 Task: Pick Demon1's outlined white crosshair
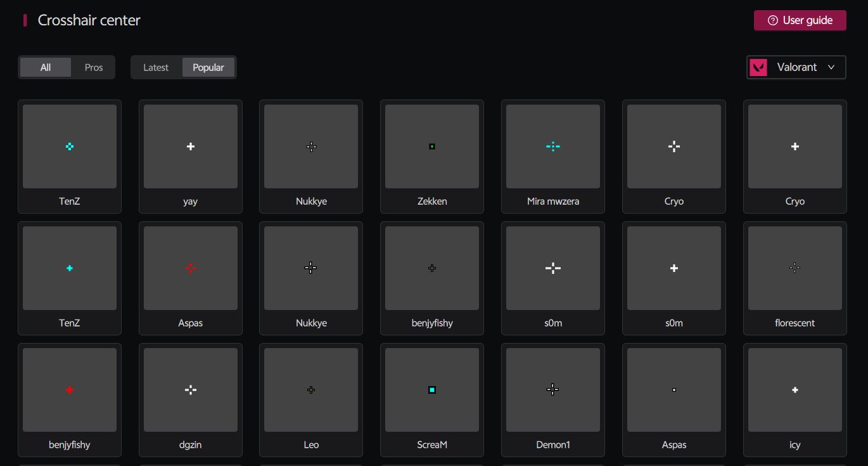click(x=552, y=390)
